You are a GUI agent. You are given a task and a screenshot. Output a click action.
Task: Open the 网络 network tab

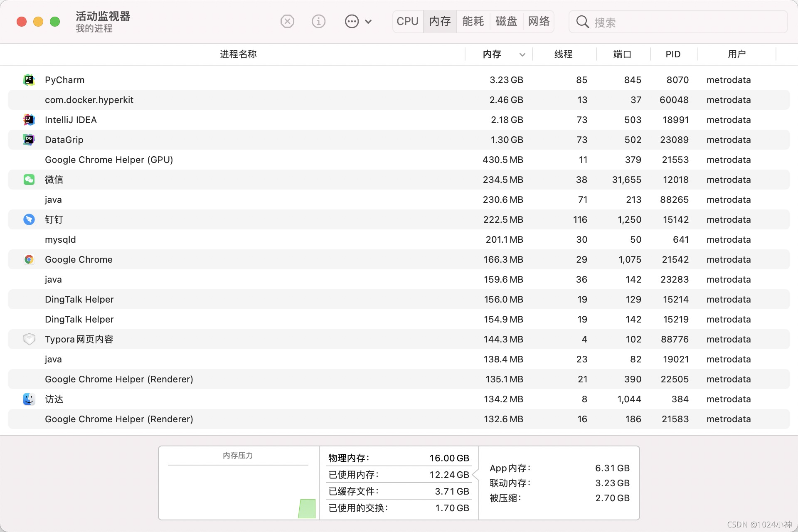(x=539, y=21)
